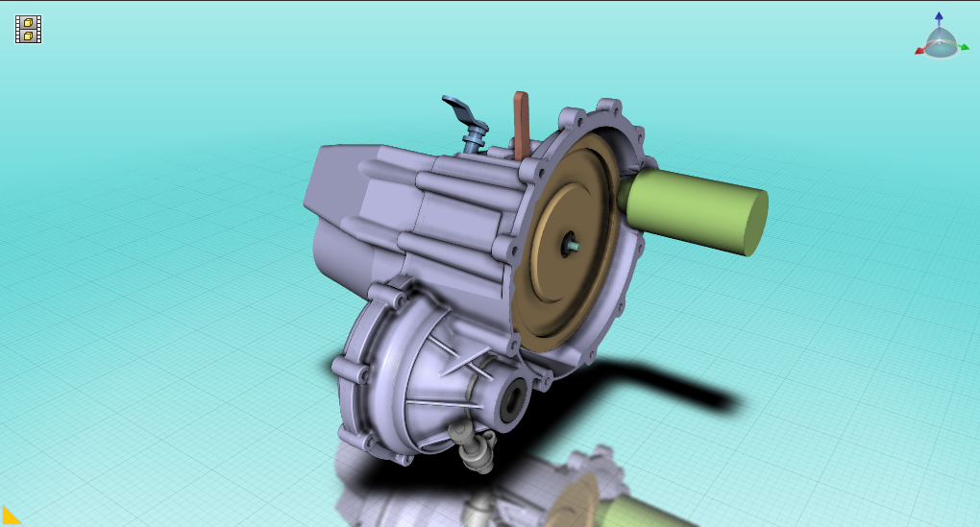The image size is (980, 527).
Task: Open the film-strip animation views icon
Action: pos(28,30)
